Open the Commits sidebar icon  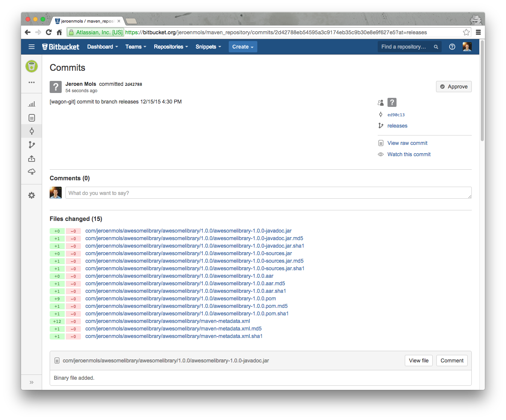pos(32,131)
